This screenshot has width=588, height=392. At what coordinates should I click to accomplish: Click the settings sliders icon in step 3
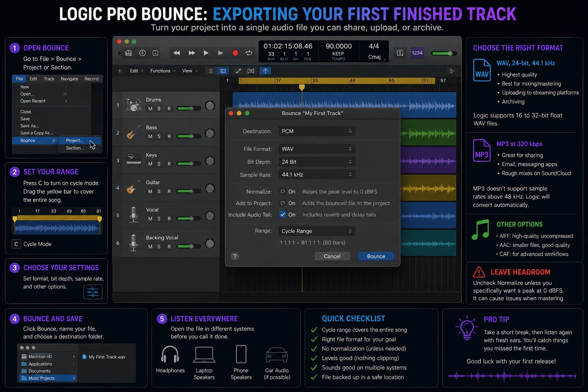point(93,292)
